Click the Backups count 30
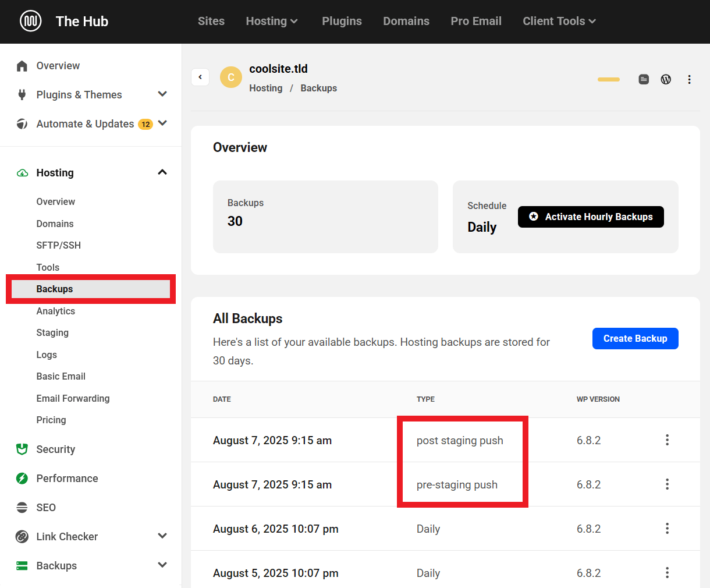This screenshot has width=710, height=588. tap(235, 221)
